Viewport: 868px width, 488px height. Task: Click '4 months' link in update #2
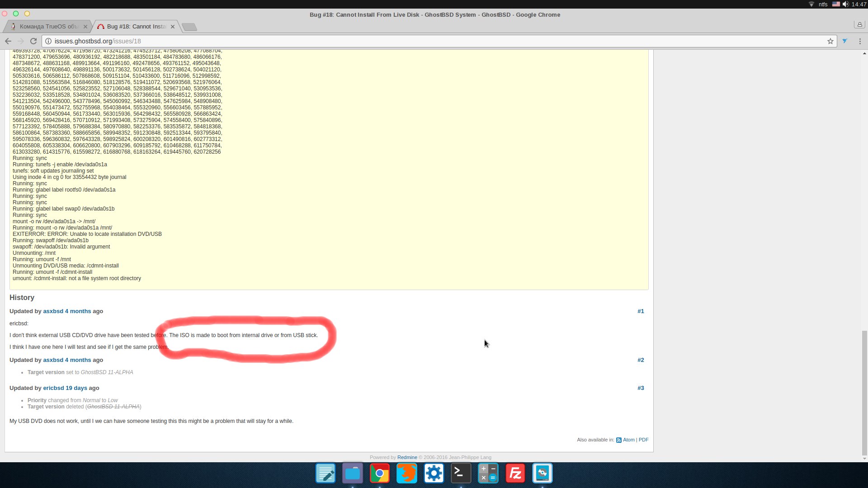78,360
